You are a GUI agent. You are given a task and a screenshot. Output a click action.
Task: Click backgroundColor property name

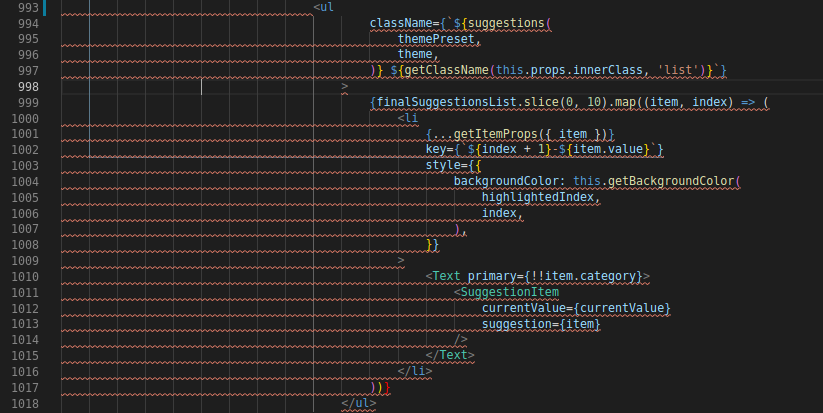[507, 181]
